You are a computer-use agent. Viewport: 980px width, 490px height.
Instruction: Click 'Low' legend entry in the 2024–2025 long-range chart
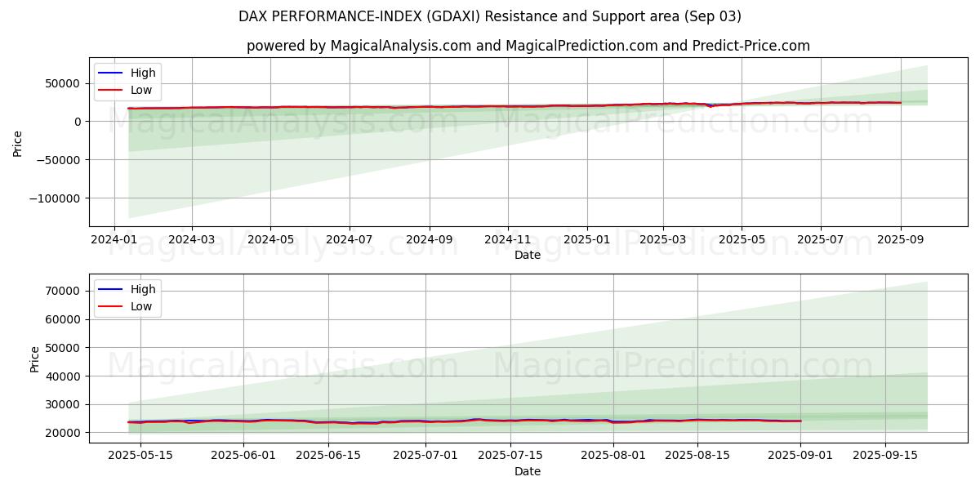(127, 91)
